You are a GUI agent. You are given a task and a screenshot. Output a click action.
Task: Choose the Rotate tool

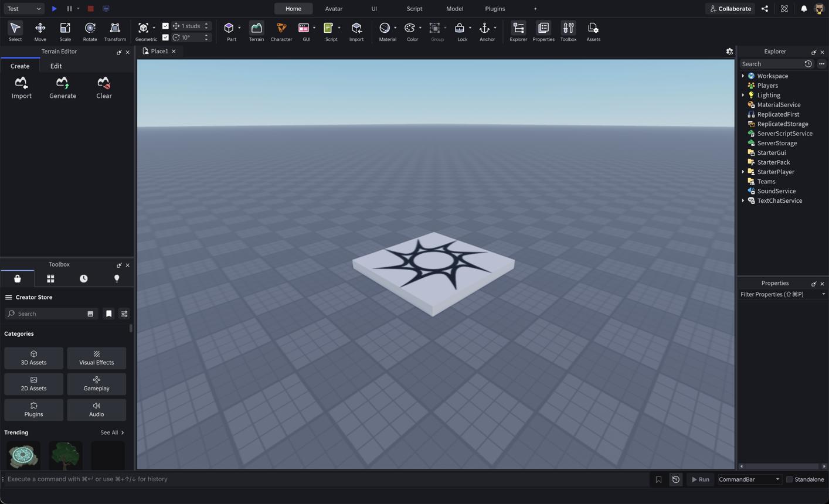90,31
